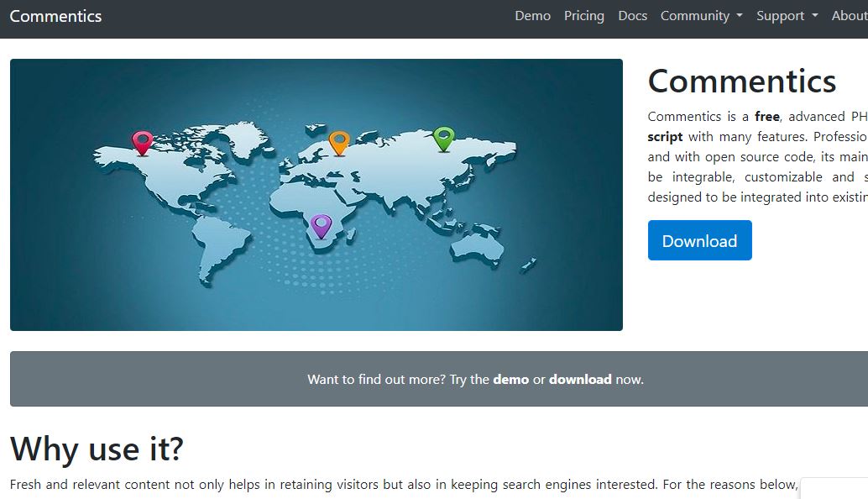The width and height of the screenshot is (868, 499).
Task: Click the red map pin over North America
Action: [x=142, y=143]
